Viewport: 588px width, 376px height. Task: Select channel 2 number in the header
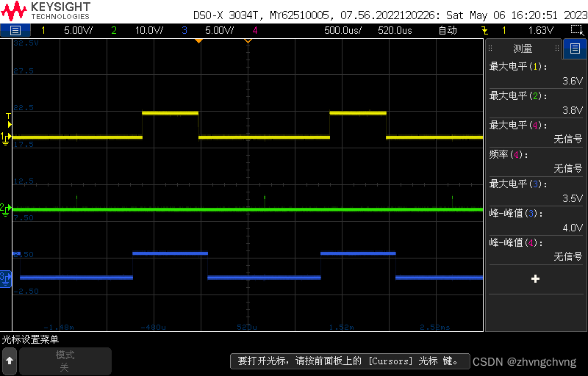[x=114, y=30]
